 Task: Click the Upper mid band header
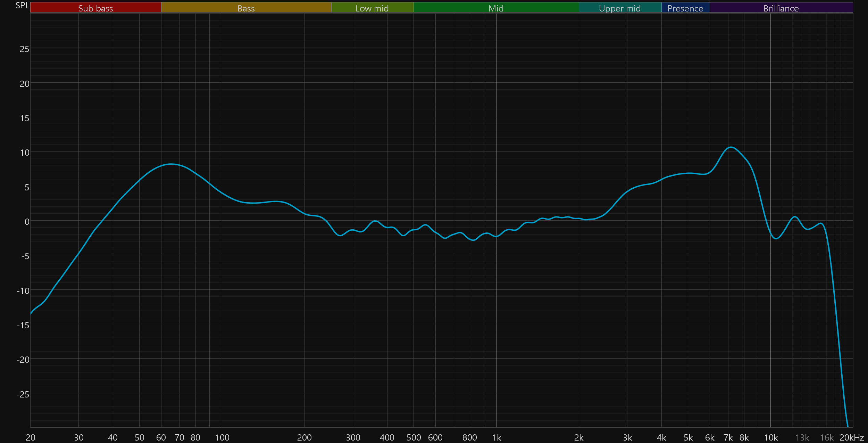620,8
